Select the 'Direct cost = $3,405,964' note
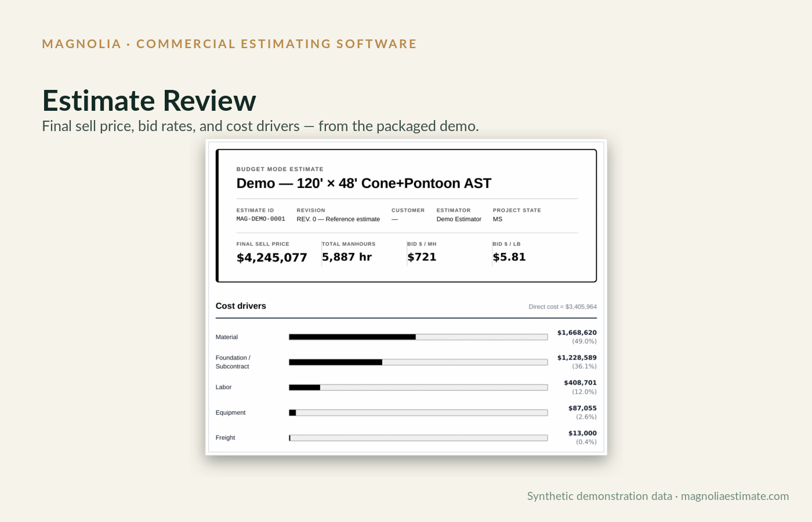This screenshot has width=812, height=522. pyautogui.click(x=563, y=307)
